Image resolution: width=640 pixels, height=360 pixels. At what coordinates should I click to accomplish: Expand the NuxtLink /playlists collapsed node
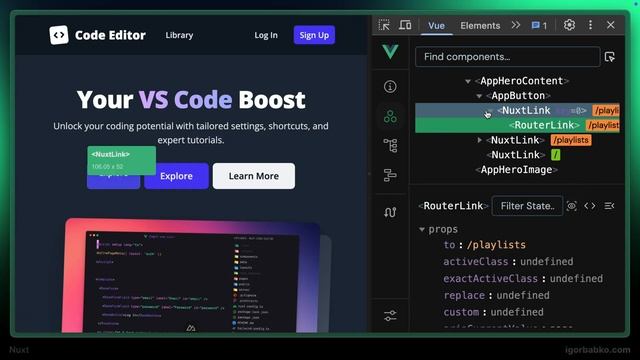pyautogui.click(x=480, y=140)
